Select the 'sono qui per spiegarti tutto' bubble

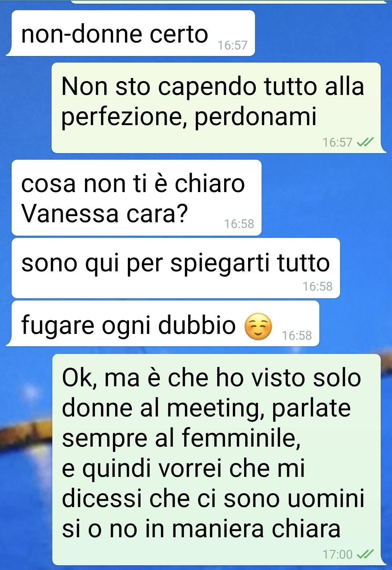pyautogui.click(x=176, y=268)
